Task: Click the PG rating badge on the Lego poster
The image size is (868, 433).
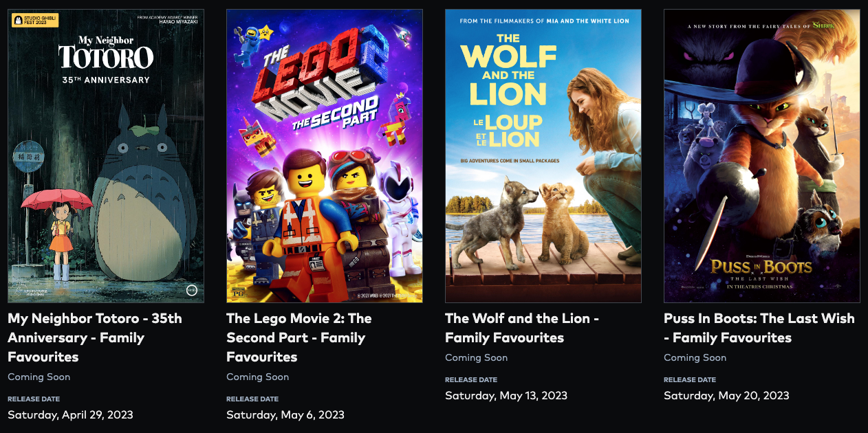Action: coord(239,291)
